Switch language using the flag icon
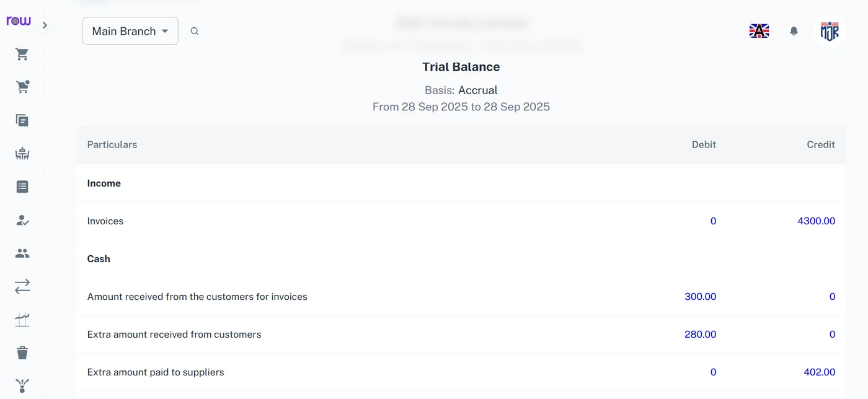 coord(759,31)
